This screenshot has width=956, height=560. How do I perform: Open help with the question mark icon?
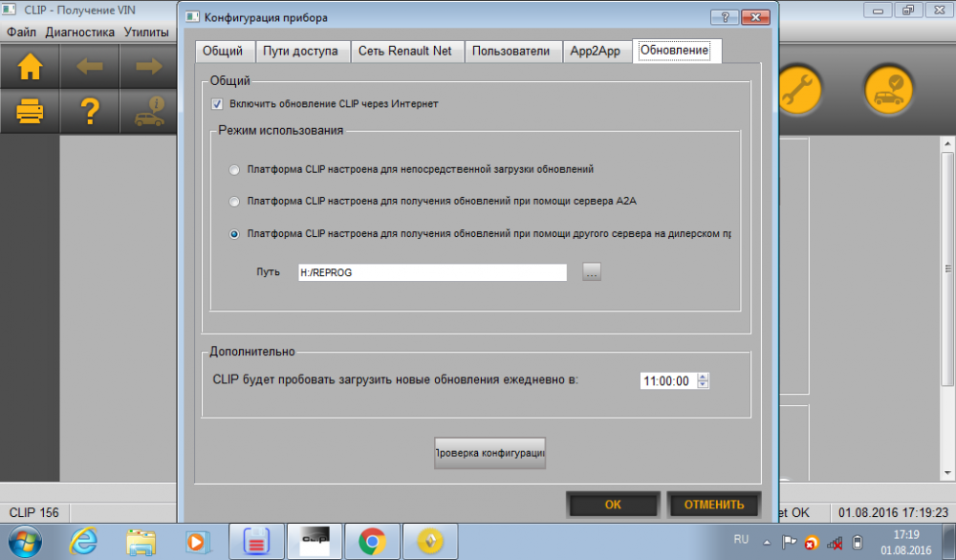90,112
